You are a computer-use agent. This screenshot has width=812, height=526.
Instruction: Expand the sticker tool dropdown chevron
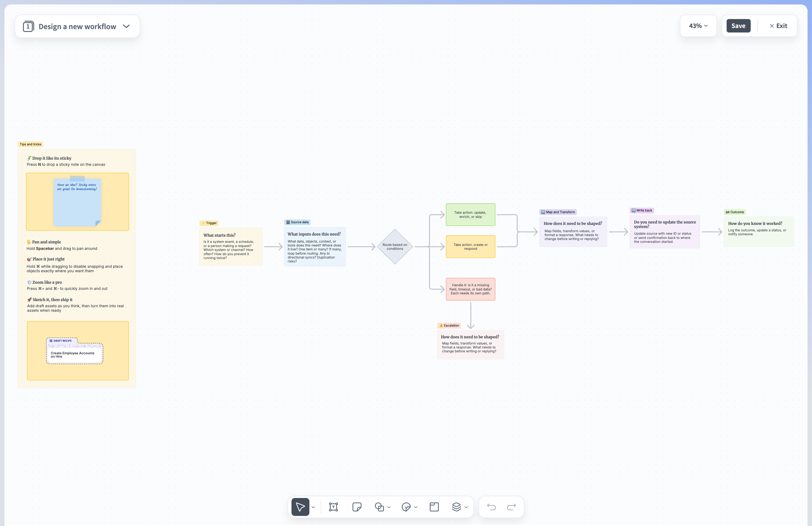tap(416, 507)
